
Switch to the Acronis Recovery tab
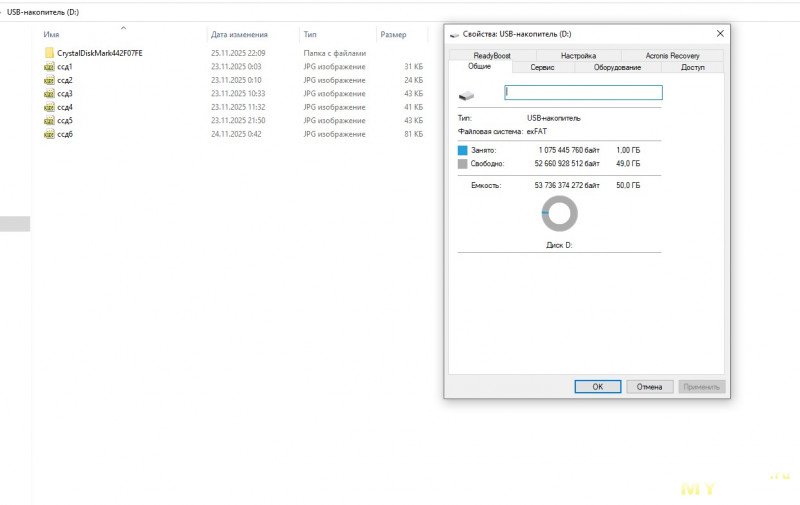(x=672, y=56)
